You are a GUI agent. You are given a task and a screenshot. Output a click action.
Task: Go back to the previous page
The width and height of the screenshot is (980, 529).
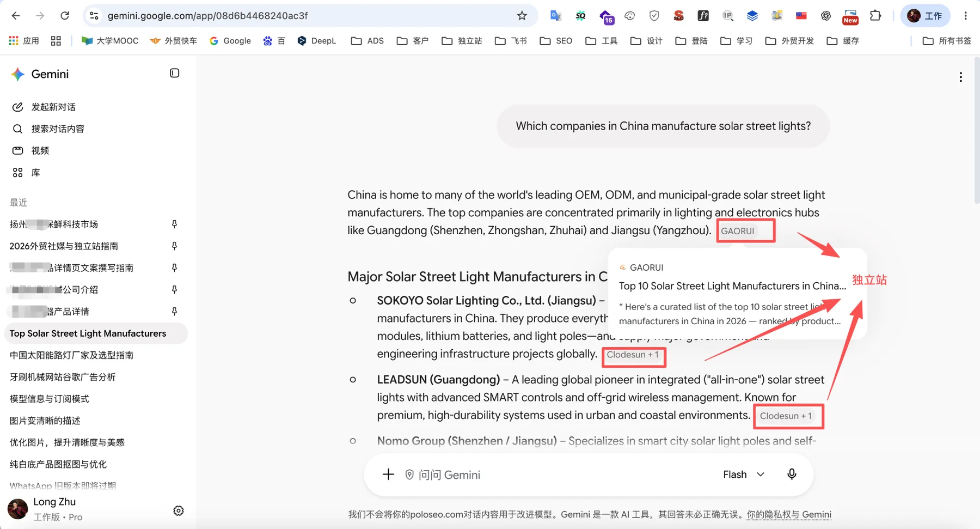(x=16, y=16)
